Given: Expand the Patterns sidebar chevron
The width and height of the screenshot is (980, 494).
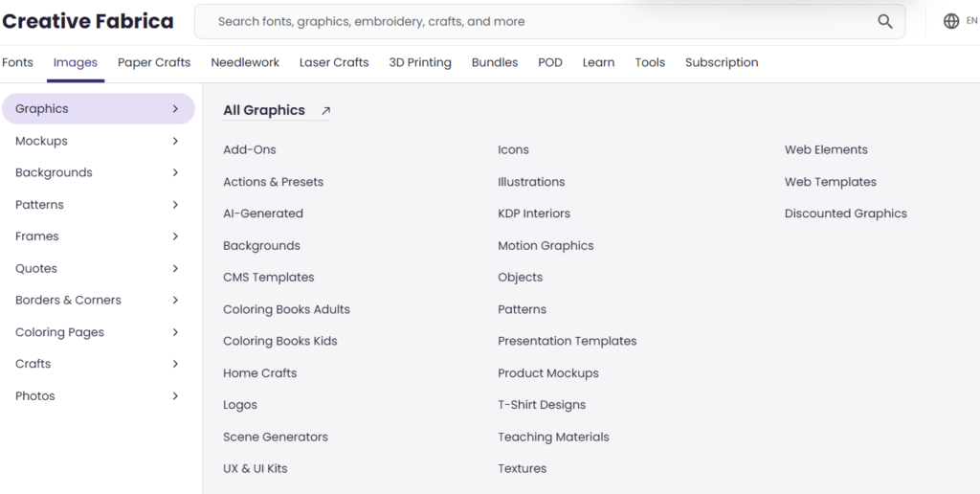Looking at the screenshot, I should tap(176, 205).
